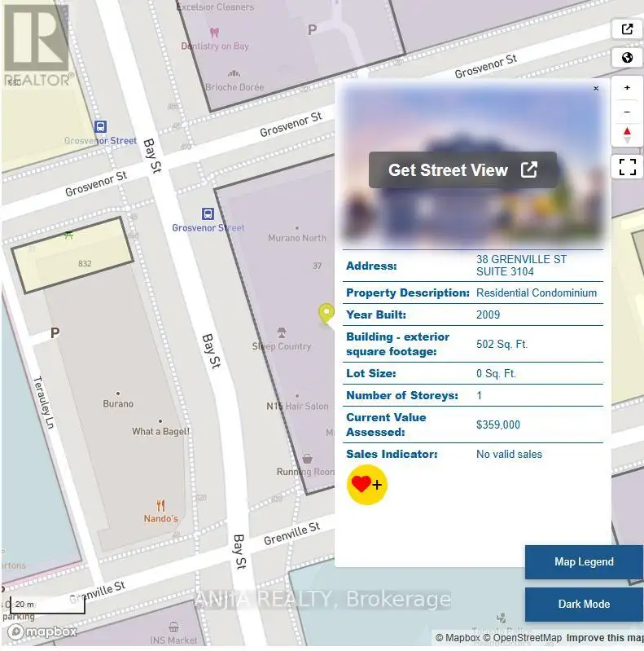This screenshot has height=651, width=644.
Task: Toggle Dark Mode for the map
Action: point(584,604)
